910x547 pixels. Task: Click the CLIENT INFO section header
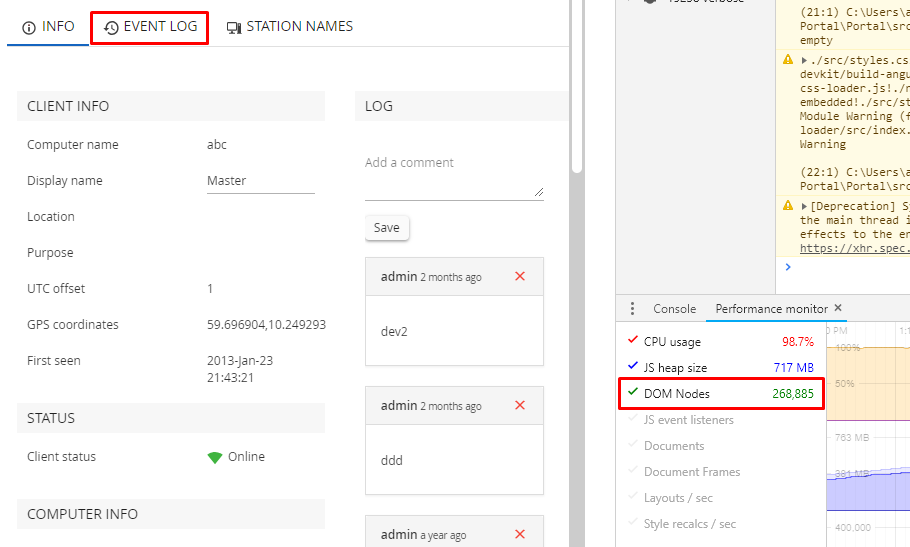point(171,106)
